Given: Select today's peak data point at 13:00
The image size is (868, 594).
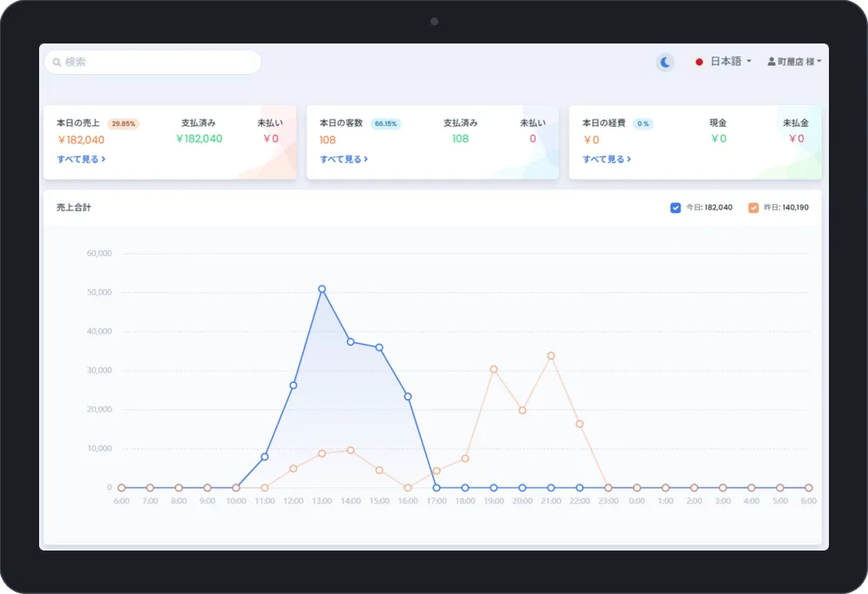Looking at the screenshot, I should tap(322, 289).
